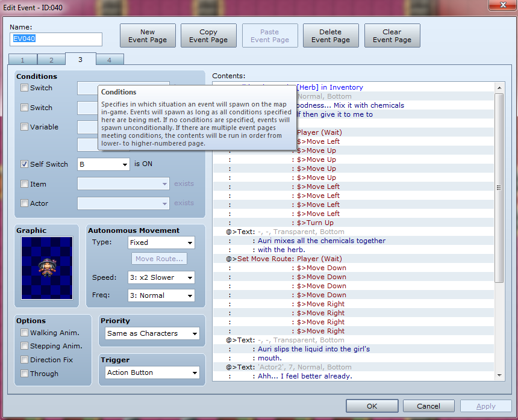Open the movement Type dropdown showing Fixed
This screenshot has width=518, height=420.
[161, 242]
